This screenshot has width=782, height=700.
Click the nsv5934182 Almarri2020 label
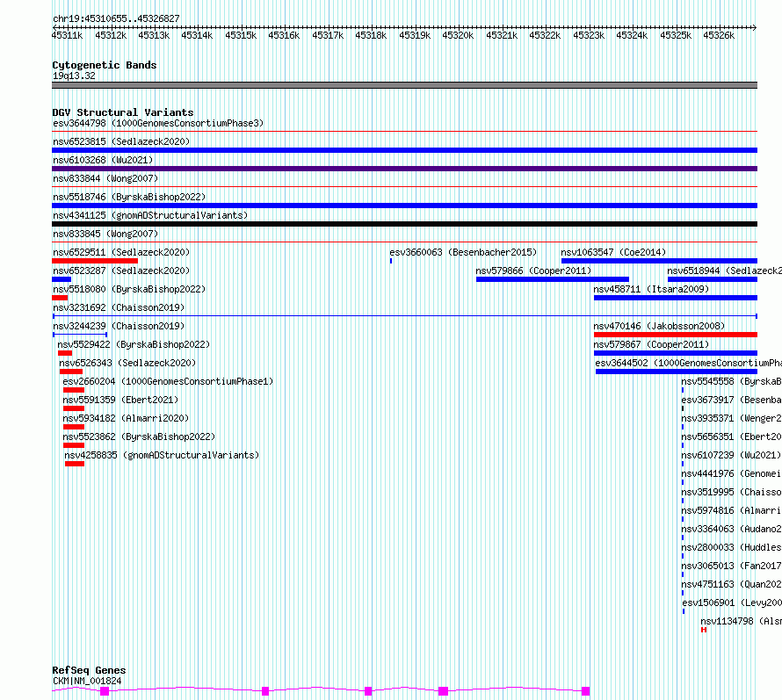[127, 418]
